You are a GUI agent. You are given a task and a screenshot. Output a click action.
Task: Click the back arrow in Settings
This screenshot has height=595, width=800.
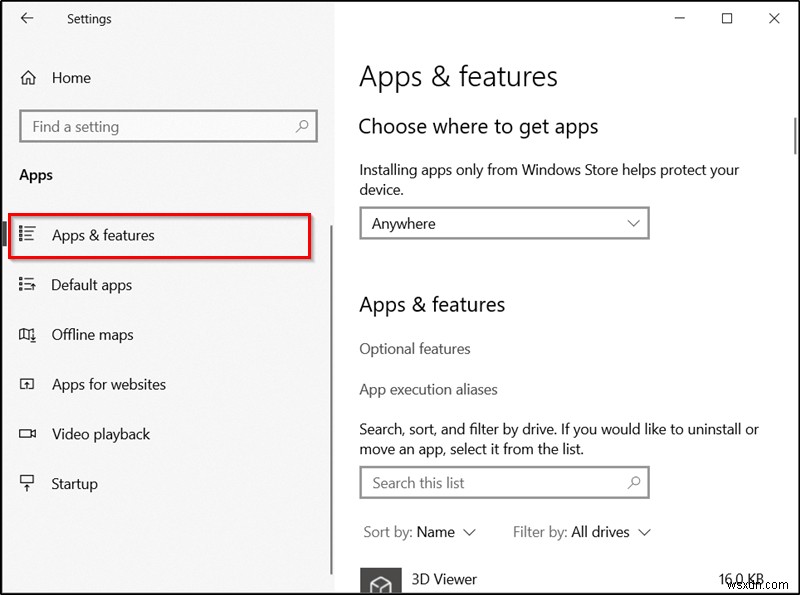click(x=28, y=18)
